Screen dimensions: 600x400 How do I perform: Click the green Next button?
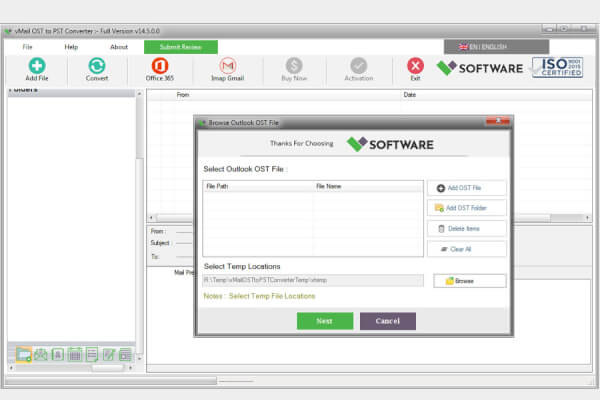[x=325, y=321]
